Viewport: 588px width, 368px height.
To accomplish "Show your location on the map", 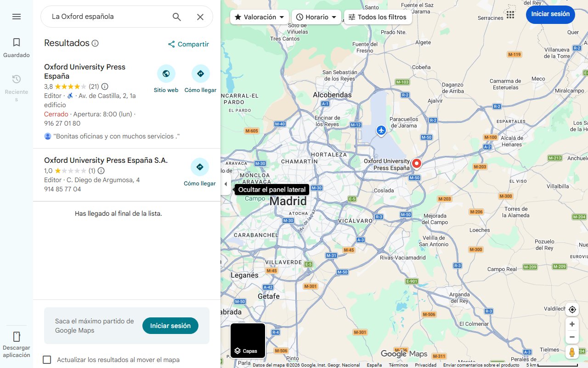I will pyautogui.click(x=572, y=310).
